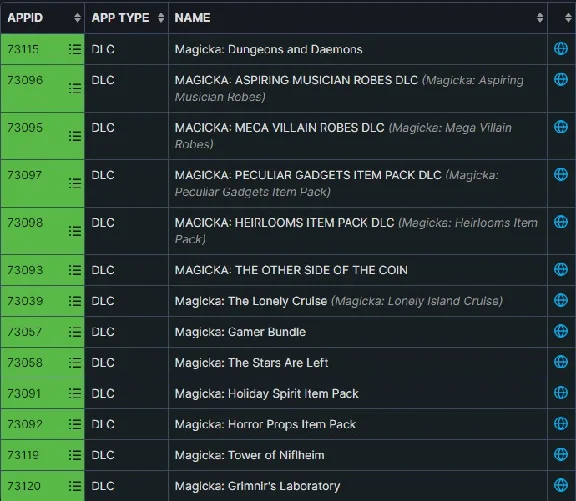Click globe icon for Grimnir's Laboratory
Viewport: 576px width, 501px height.
(561, 485)
